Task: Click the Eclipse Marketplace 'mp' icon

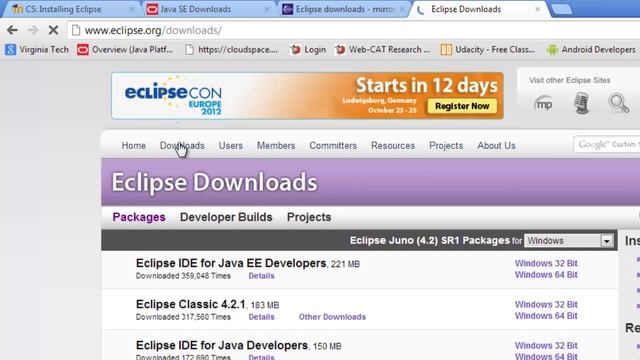Action: [x=543, y=104]
